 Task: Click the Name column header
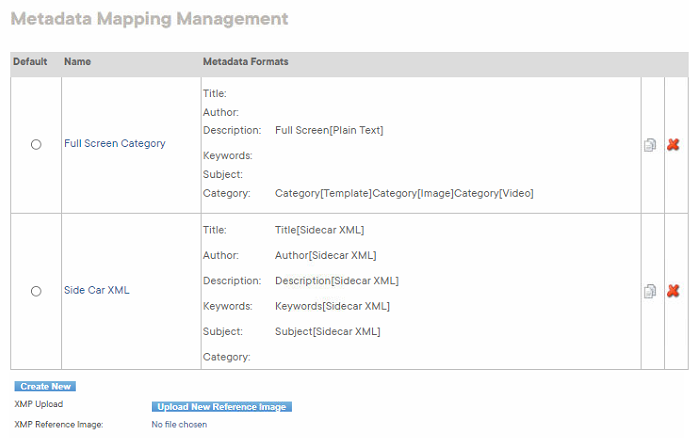pos(77,62)
